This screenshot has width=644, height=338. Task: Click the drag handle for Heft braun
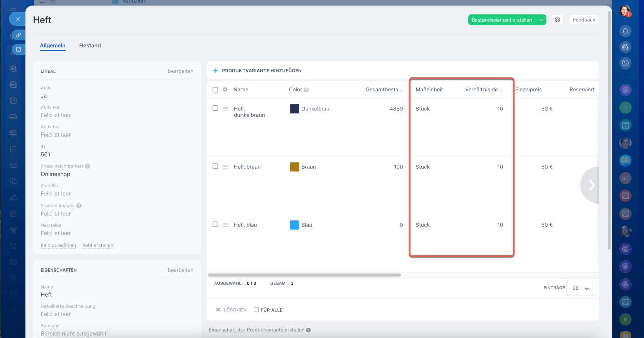coord(226,167)
